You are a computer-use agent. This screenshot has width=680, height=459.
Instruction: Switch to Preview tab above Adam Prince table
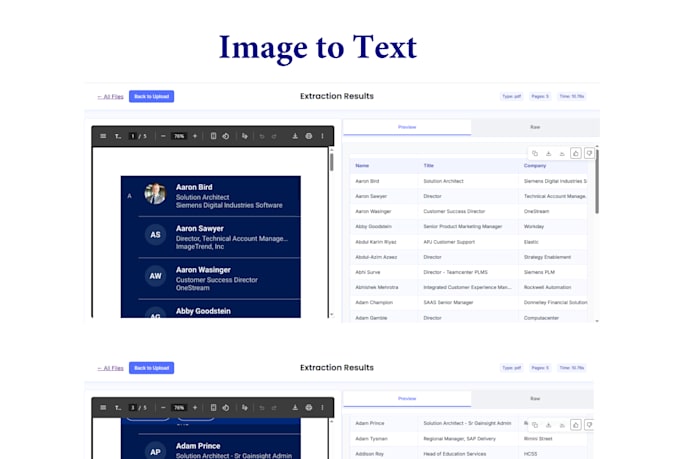(407, 399)
